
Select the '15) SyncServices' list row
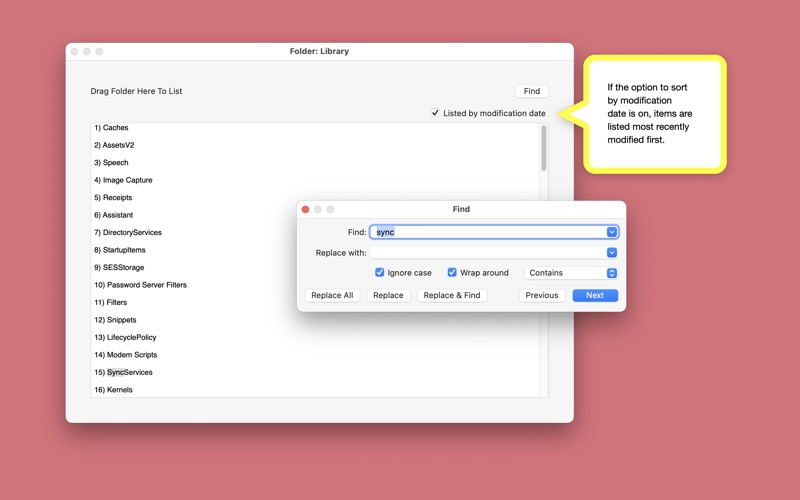pos(315,372)
